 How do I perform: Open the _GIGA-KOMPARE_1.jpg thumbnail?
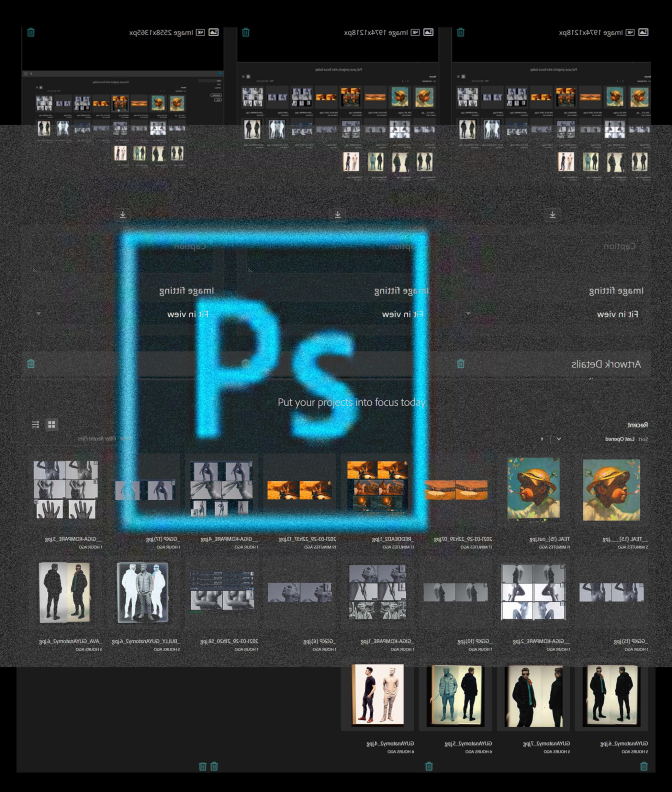(377, 592)
